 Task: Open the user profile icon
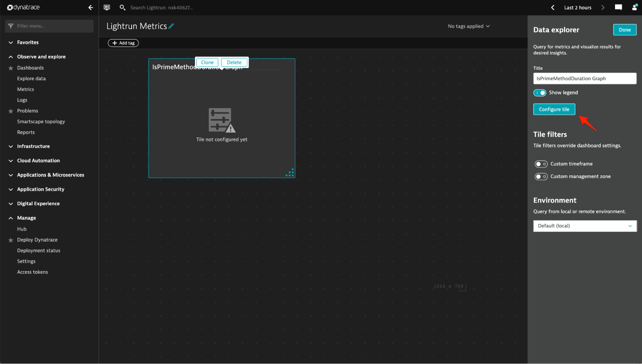[634, 7]
